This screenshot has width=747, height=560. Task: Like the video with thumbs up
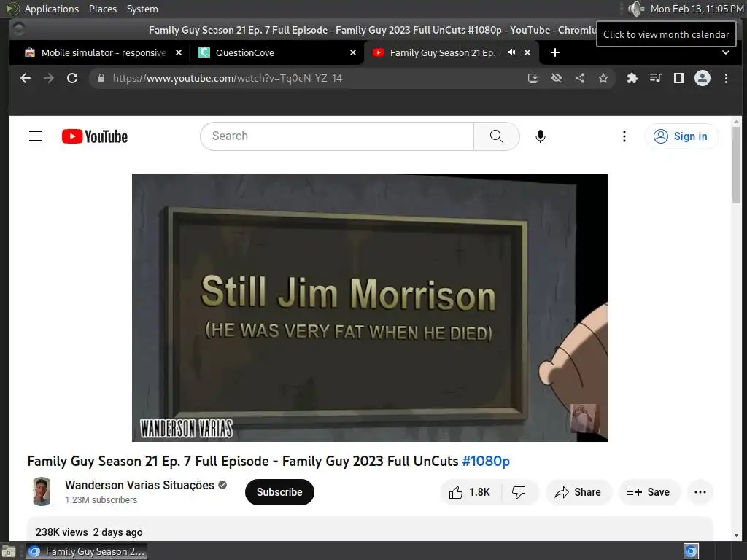coord(470,492)
